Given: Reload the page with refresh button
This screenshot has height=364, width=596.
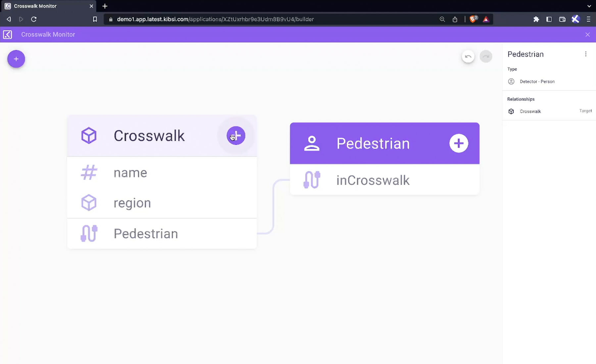Looking at the screenshot, I should tap(34, 19).
